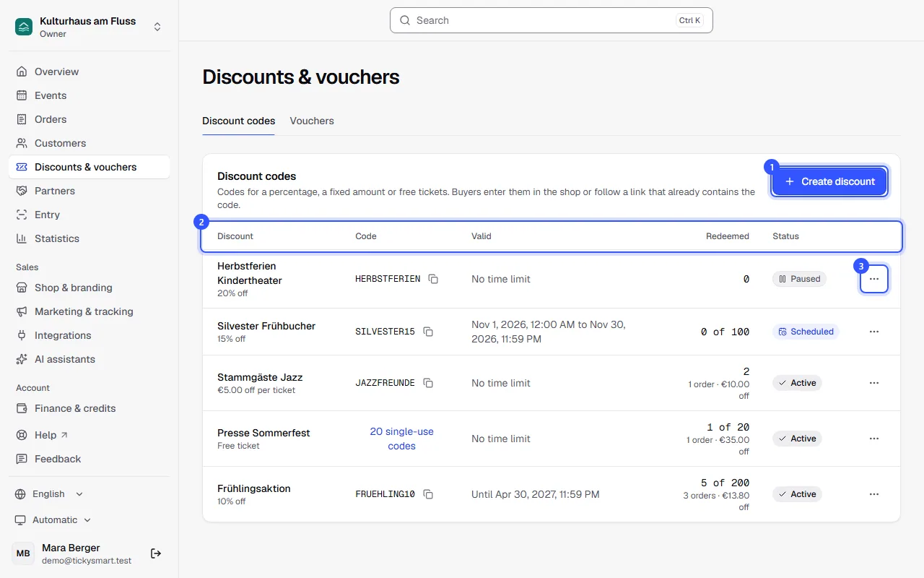Copy the FRUEHLING10 code
The height and width of the screenshot is (578, 924).
pyautogui.click(x=428, y=494)
